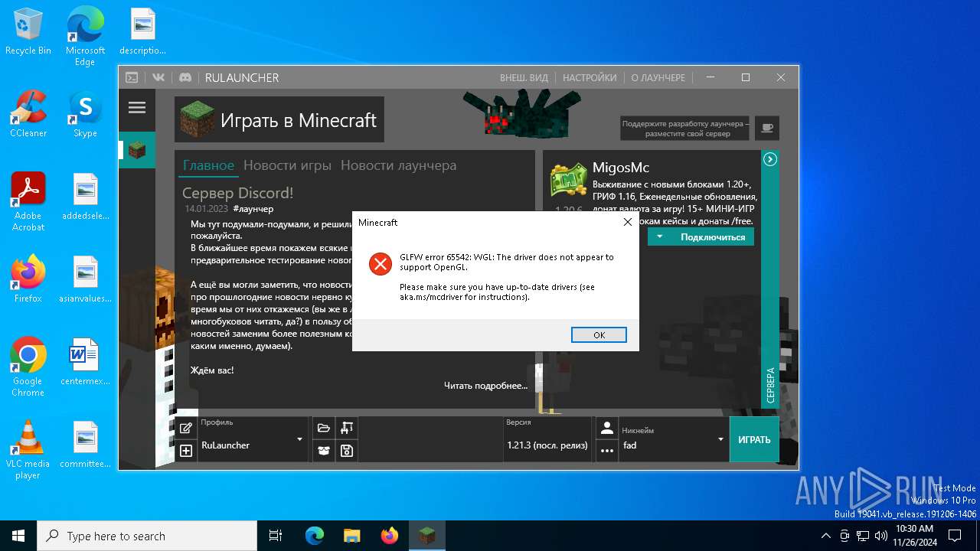Add a new profile with plus icon

(x=186, y=451)
